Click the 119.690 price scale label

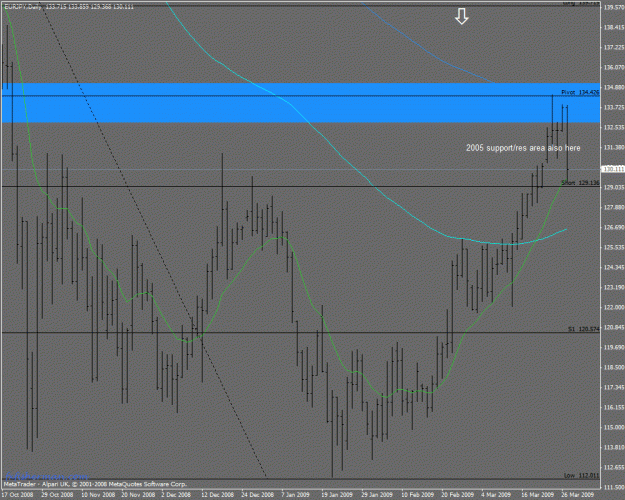[x=614, y=347]
